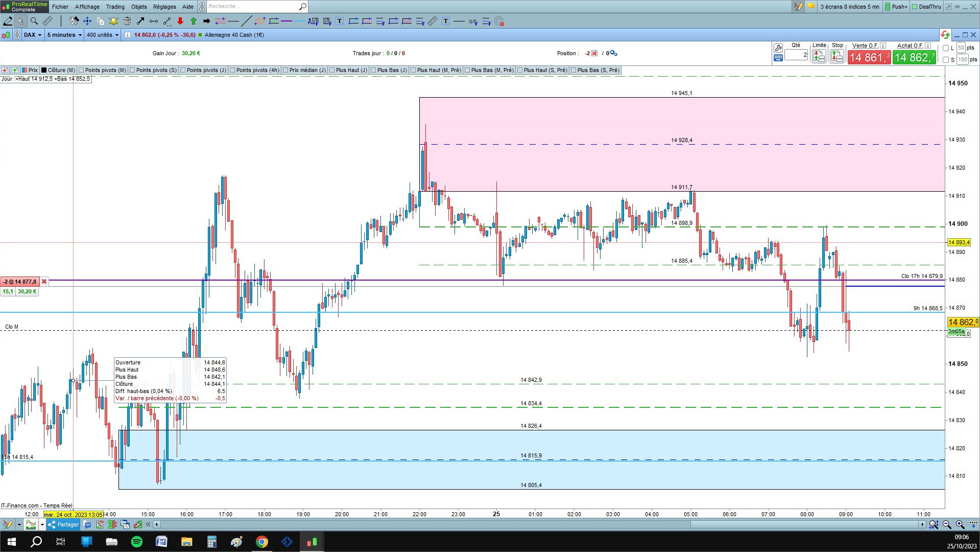980x552 pixels.
Task: Toggle the Points pivots (4h) checkbox
Action: [232, 70]
